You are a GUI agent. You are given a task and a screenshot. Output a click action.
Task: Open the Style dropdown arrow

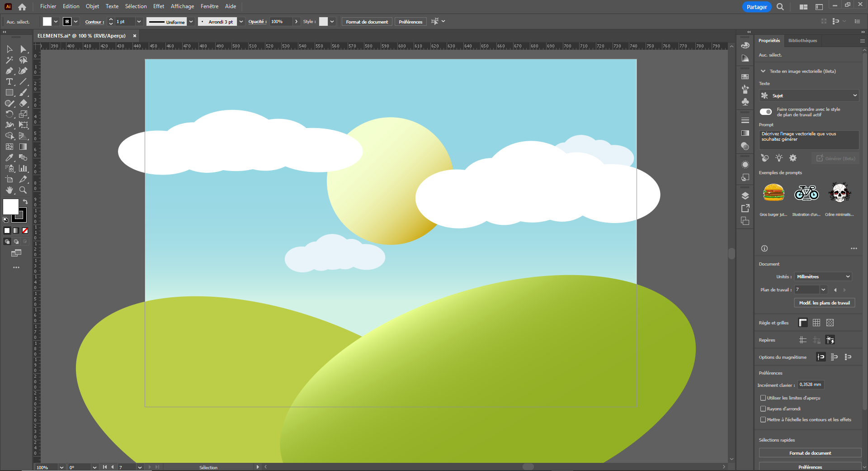point(332,22)
